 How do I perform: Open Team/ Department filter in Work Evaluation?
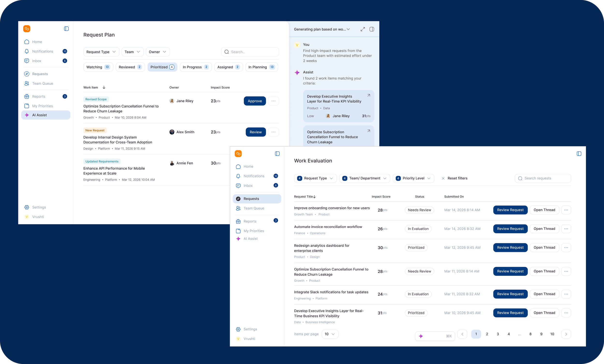tap(365, 178)
